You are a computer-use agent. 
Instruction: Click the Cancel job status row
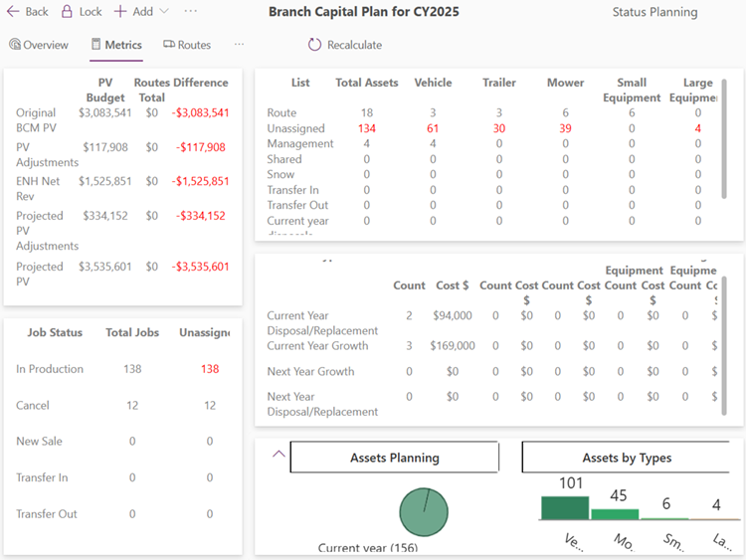(122, 406)
